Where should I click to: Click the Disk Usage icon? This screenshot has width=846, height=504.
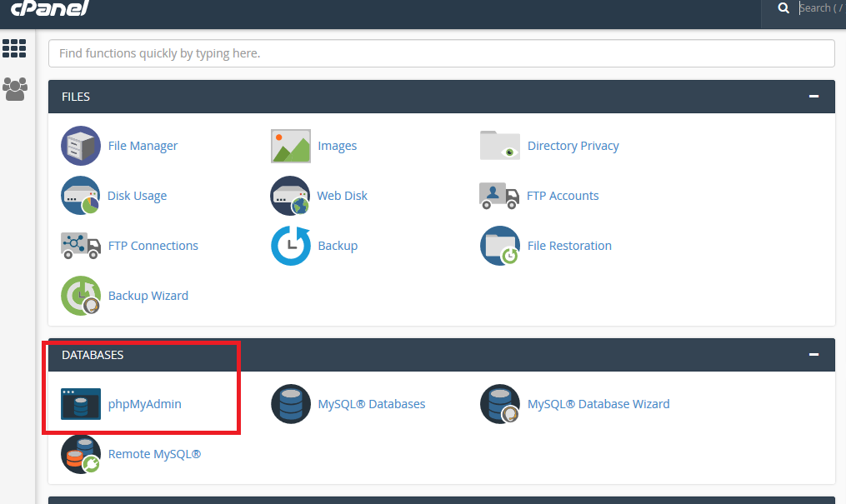81,196
